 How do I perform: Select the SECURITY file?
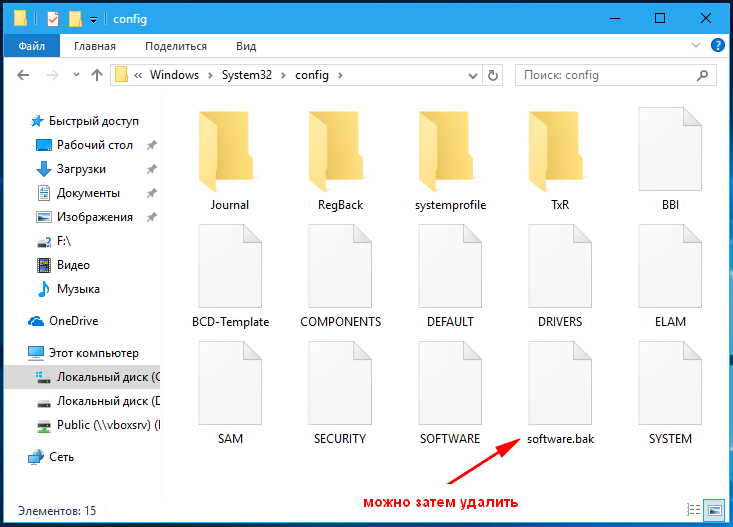(x=340, y=394)
